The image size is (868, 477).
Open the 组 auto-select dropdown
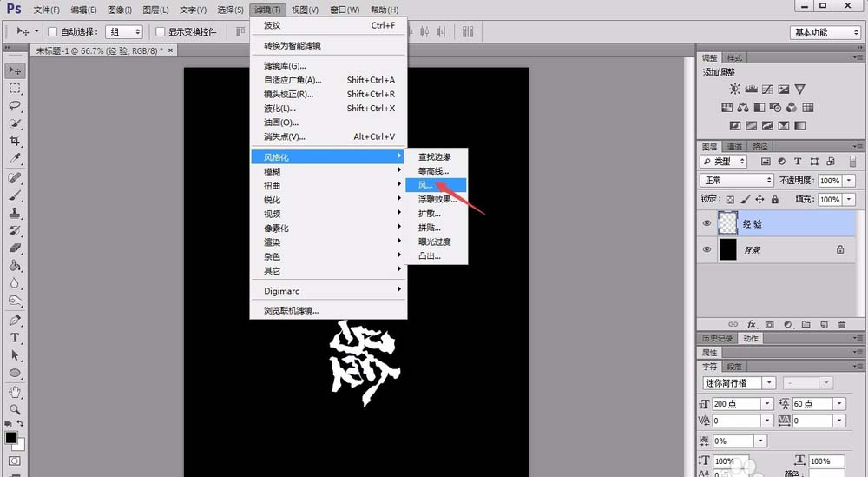pos(124,32)
